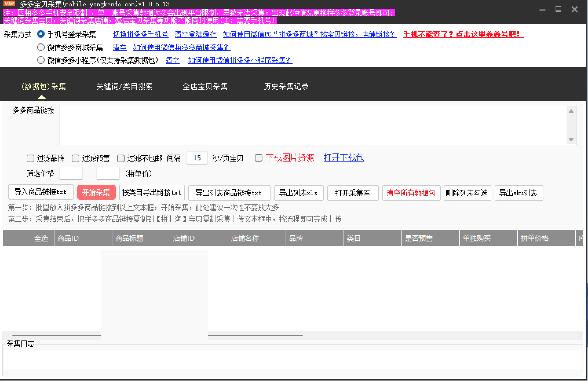Click the 是否预售 column header
Image resolution: width=588 pixels, height=381 pixels.
(x=430, y=238)
